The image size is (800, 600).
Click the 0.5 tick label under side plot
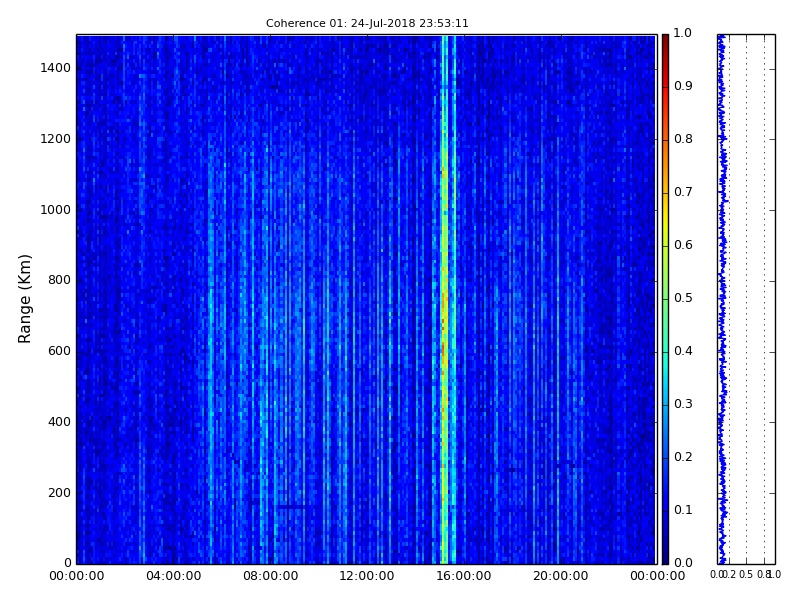746,574
